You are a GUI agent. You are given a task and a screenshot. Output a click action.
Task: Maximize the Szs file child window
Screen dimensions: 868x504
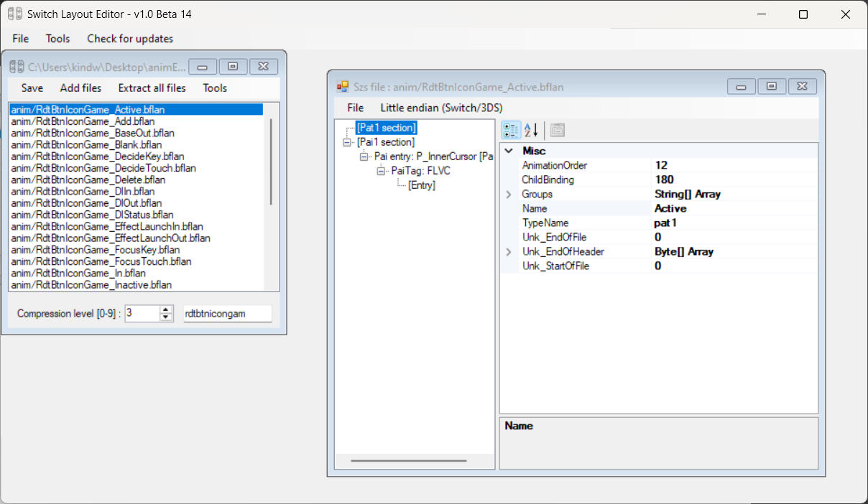click(772, 86)
